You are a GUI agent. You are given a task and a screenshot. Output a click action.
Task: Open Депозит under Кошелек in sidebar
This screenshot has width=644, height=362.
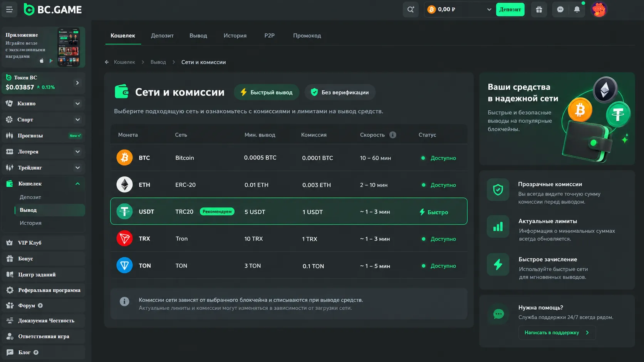click(30, 197)
